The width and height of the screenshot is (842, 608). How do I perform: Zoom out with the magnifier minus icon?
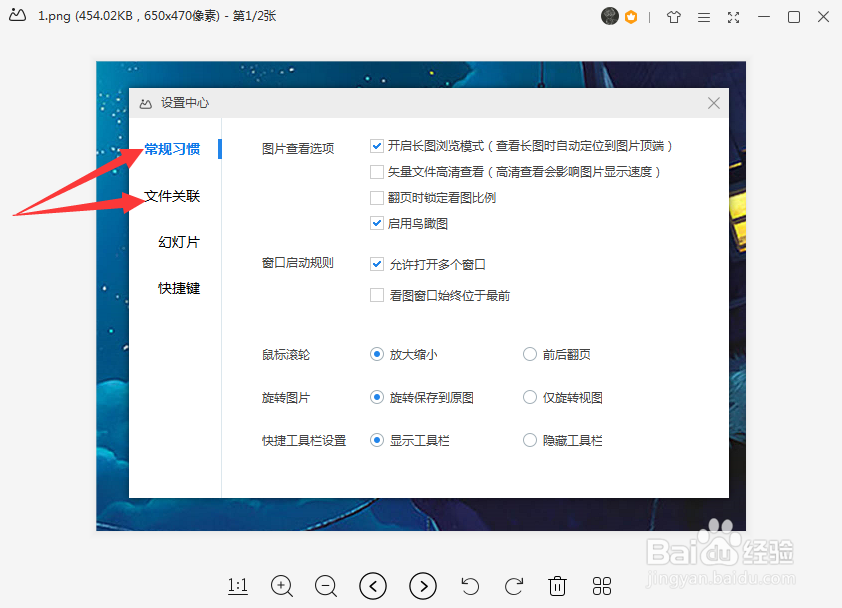pos(326,586)
